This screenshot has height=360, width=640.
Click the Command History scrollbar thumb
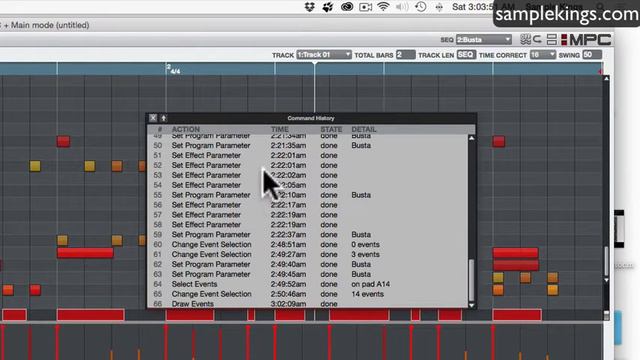[471, 280]
